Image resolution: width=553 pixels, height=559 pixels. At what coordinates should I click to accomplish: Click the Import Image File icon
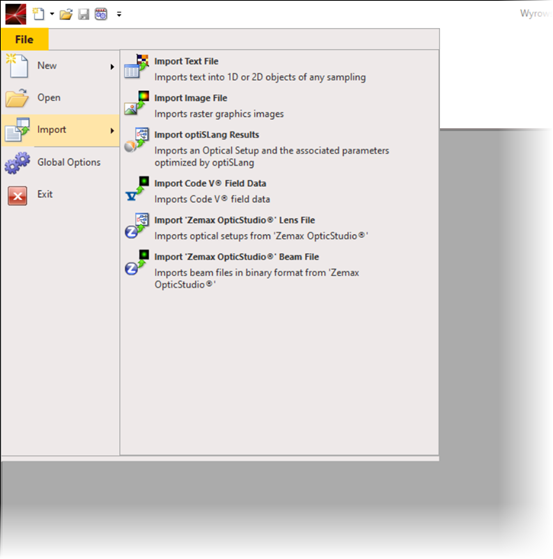tap(137, 103)
